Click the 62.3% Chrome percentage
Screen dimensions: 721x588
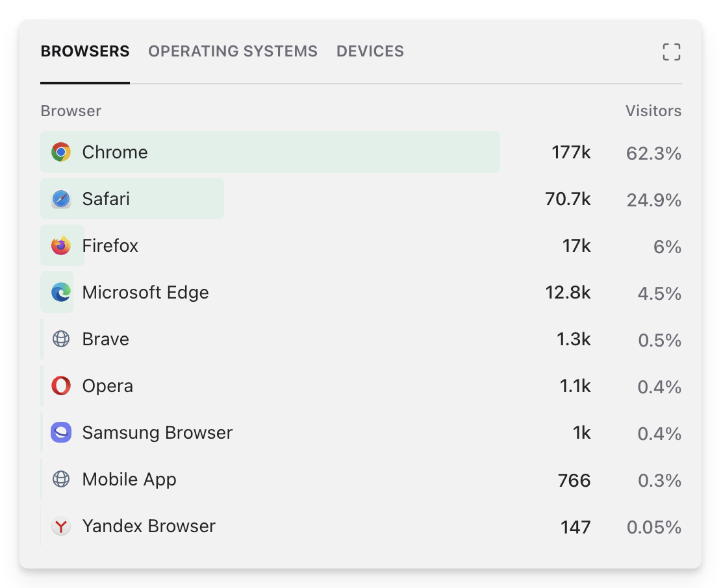pyautogui.click(x=653, y=154)
